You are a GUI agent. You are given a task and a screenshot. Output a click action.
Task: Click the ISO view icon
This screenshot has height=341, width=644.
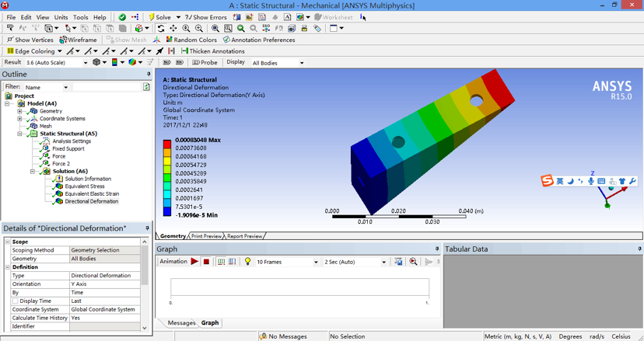click(x=266, y=28)
